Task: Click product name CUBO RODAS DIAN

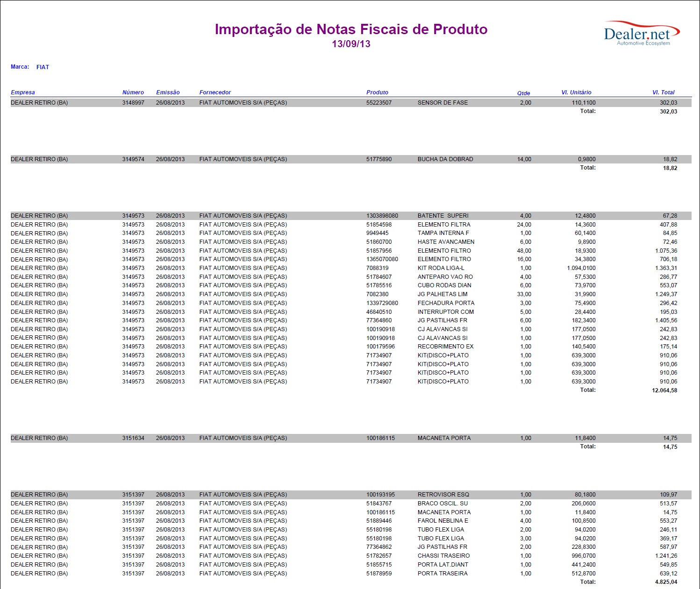Action: pos(444,285)
